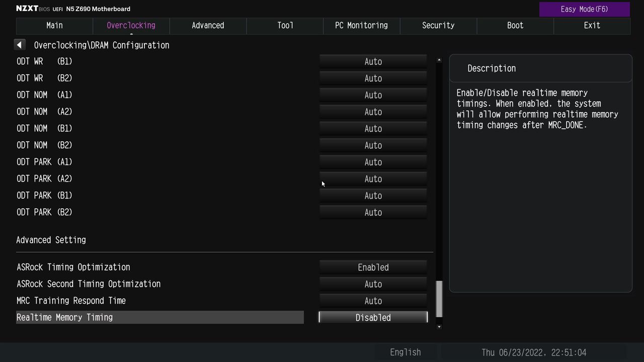Open MRC Training Respond Time Auto dropdown
The image size is (644, 362).
coord(373,301)
